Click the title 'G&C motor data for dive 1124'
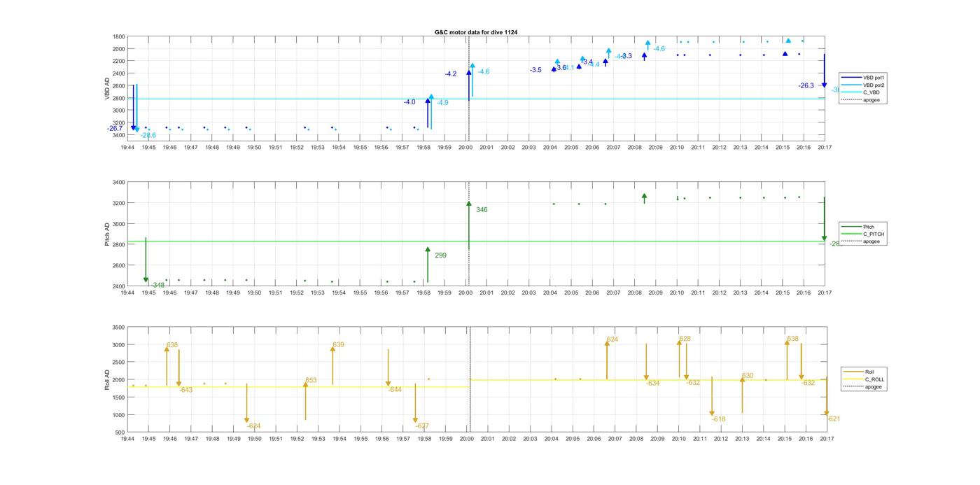980x485 pixels. (476, 32)
